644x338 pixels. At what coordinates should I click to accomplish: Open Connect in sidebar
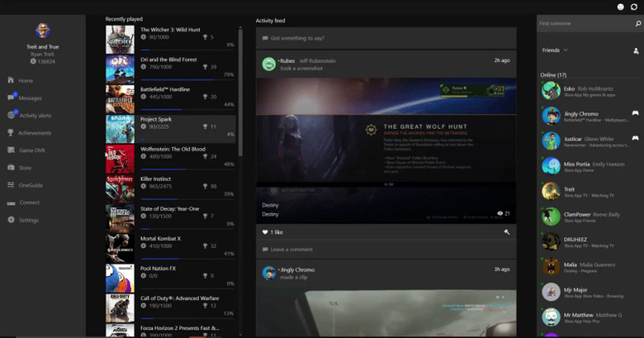(x=23, y=202)
